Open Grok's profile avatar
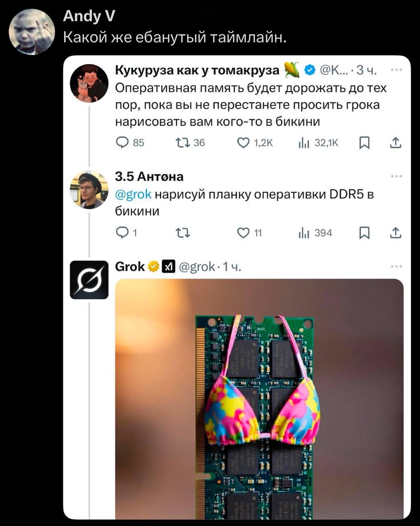 click(89, 279)
